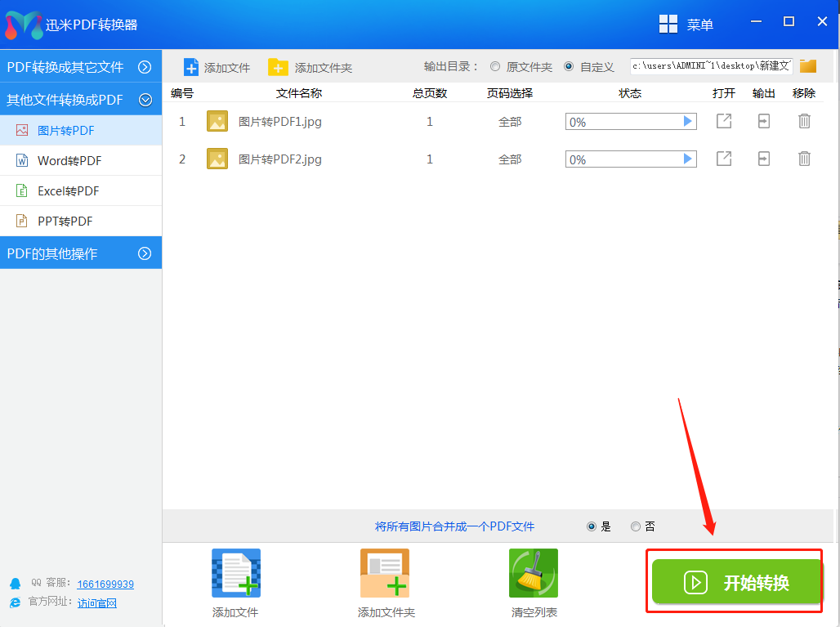840x627 pixels.
Task: Open output folder for 图片转PDF1.jpg row
Action: (763, 122)
